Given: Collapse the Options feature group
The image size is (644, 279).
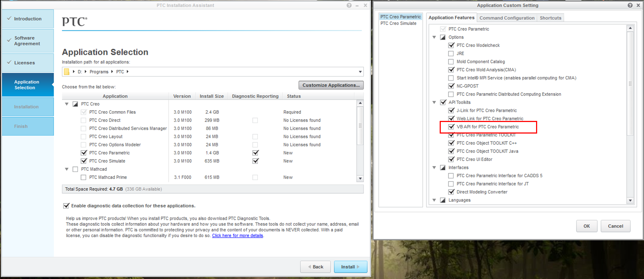Looking at the screenshot, I should pyautogui.click(x=434, y=37).
